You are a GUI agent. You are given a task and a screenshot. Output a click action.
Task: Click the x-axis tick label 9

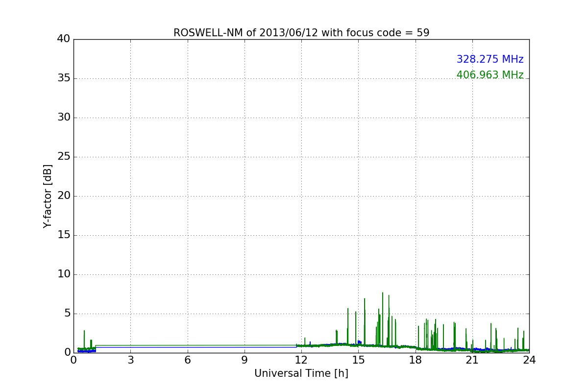[x=245, y=360]
